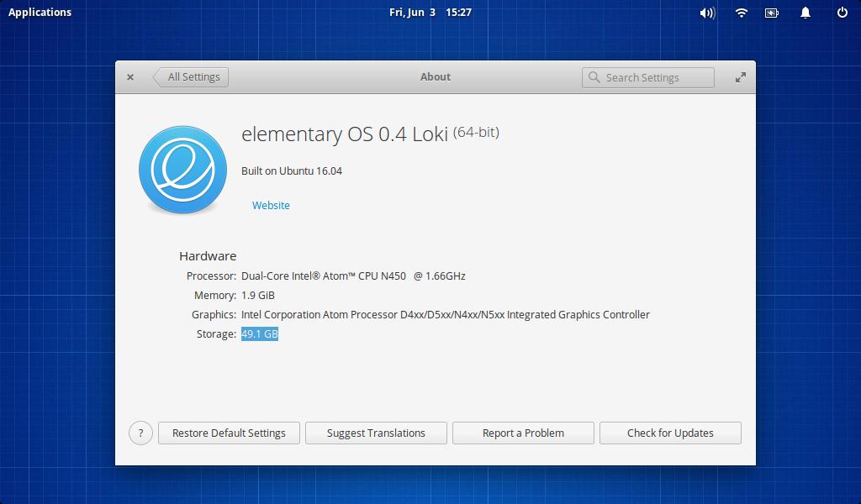The height and width of the screenshot is (504, 861).
Task: Click the (64-bit) label
Action: pos(476,132)
